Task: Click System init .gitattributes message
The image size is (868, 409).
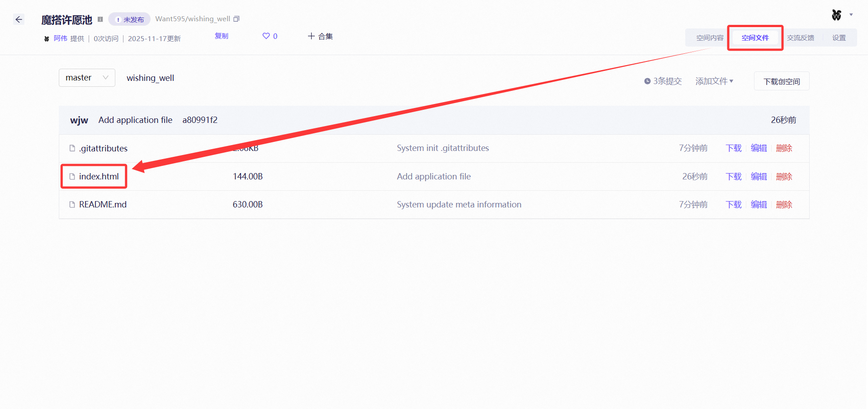Action: tap(443, 148)
